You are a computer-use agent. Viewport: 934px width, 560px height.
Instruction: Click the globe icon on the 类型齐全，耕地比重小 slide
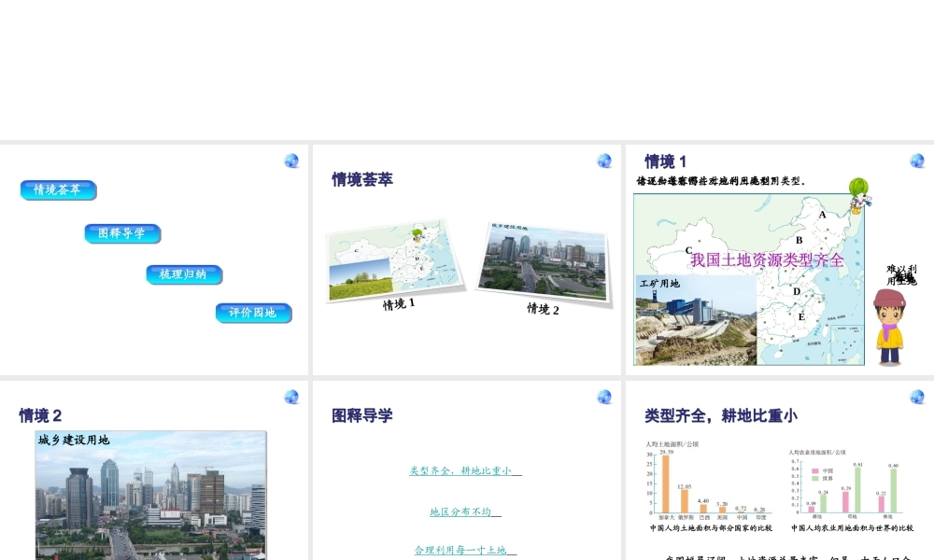(917, 397)
